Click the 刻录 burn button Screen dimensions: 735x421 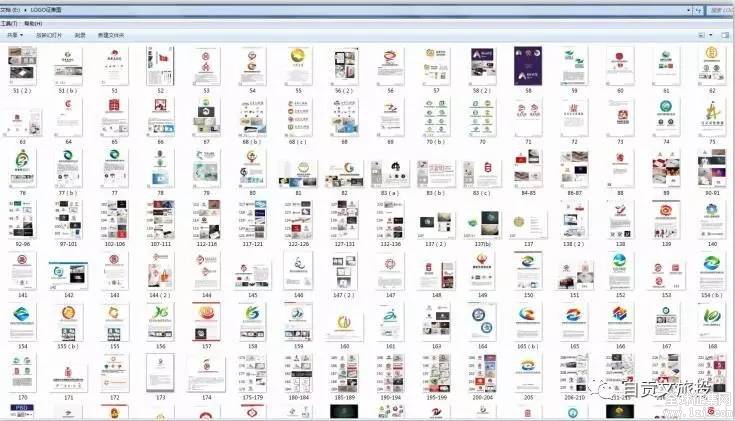80,35
